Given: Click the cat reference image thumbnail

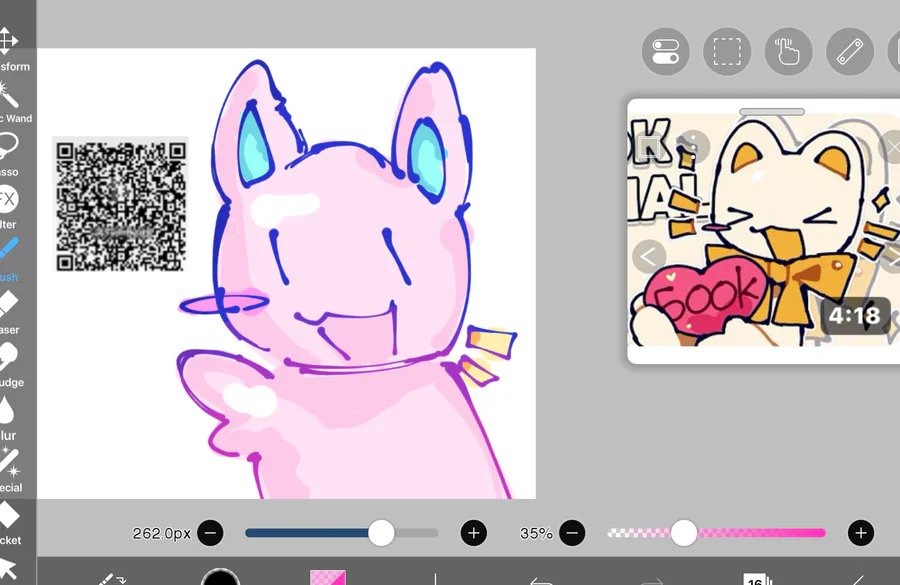Looking at the screenshot, I should point(764,230).
